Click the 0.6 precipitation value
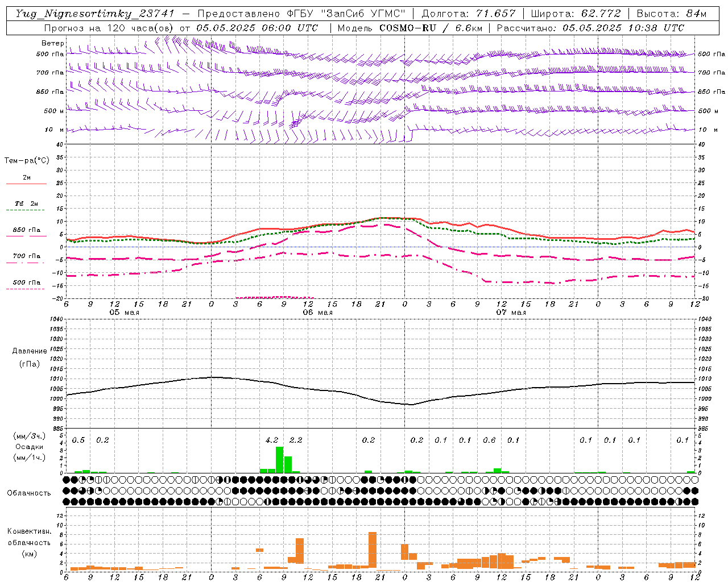 click(489, 440)
